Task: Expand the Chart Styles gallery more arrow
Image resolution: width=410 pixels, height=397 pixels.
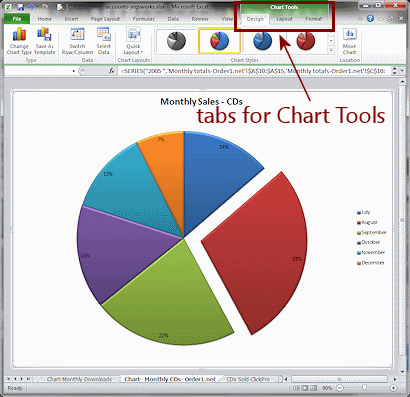Action: [x=331, y=50]
